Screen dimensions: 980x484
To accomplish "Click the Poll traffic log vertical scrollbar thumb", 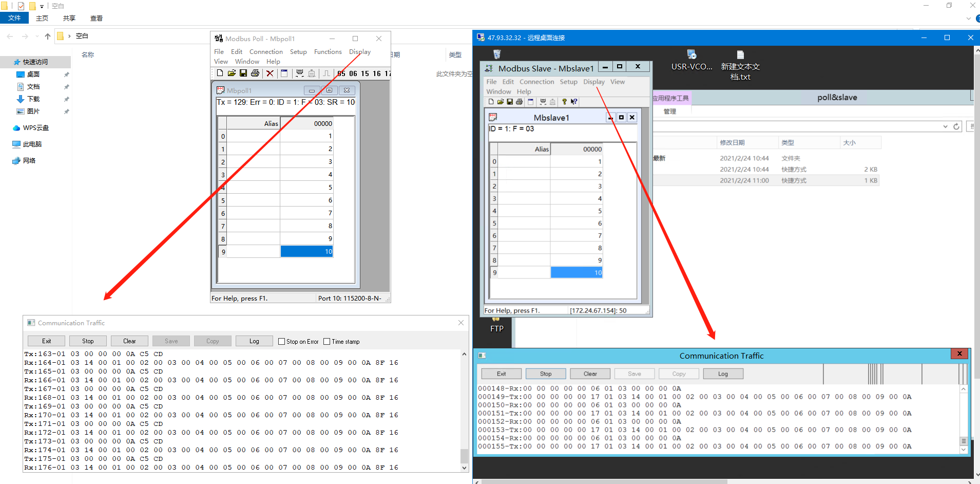I will tap(464, 456).
